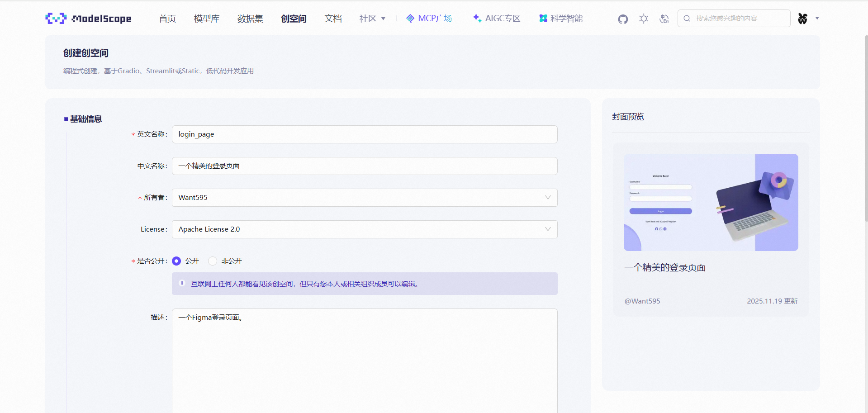Toggle the theme with the sun icon
Viewport: 868px width, 413px height.
pos(643,19)
